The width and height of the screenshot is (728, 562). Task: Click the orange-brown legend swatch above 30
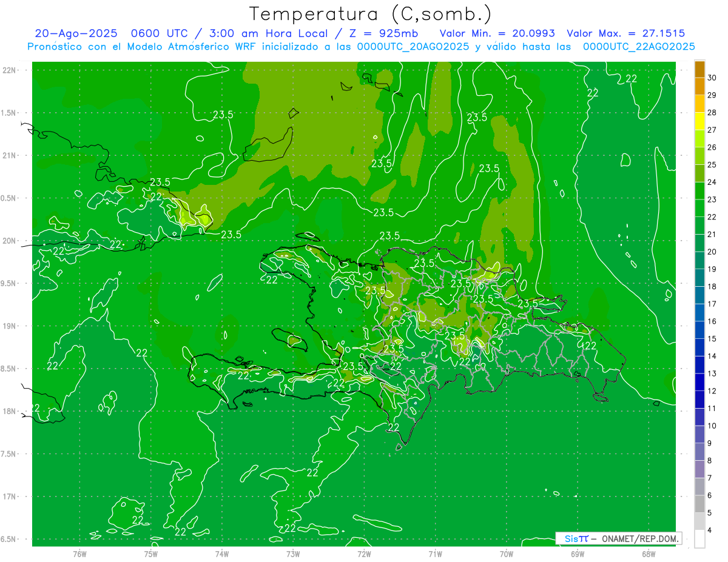699,70
